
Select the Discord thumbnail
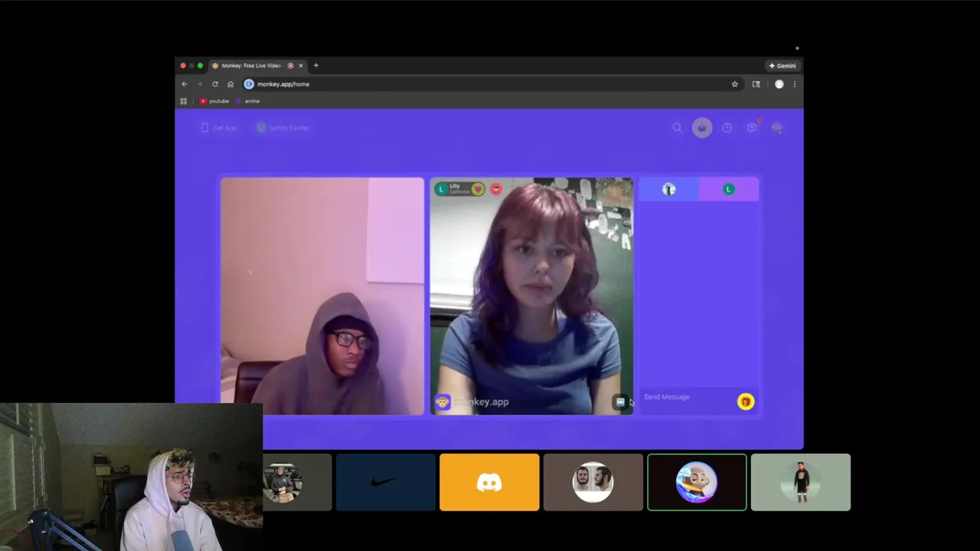(489, 482)
